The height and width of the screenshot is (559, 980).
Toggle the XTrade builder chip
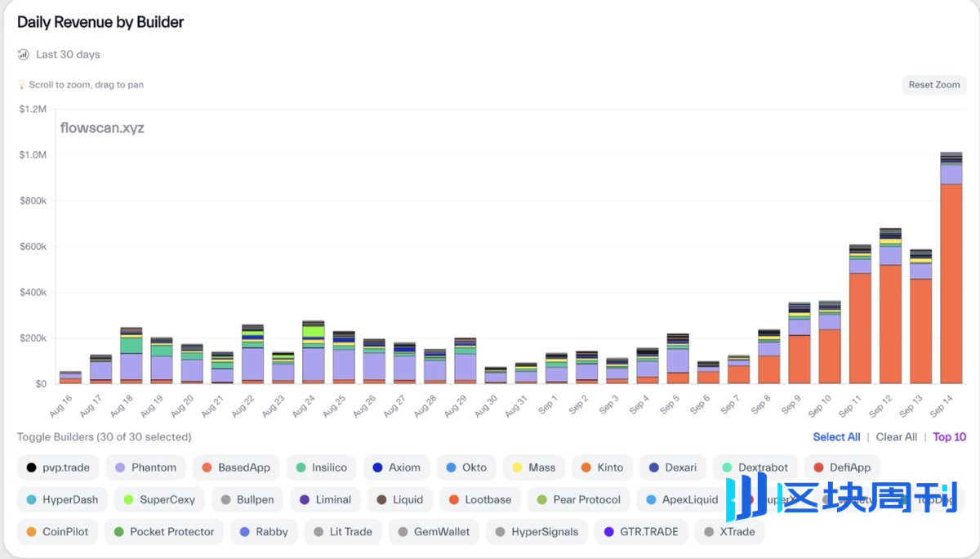coord(729,531)
